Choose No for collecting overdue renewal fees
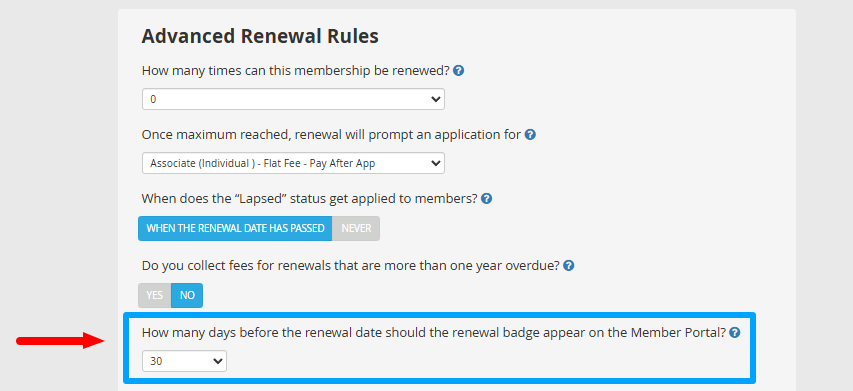This screenshot has width=853, height=391. click(187, 295)
